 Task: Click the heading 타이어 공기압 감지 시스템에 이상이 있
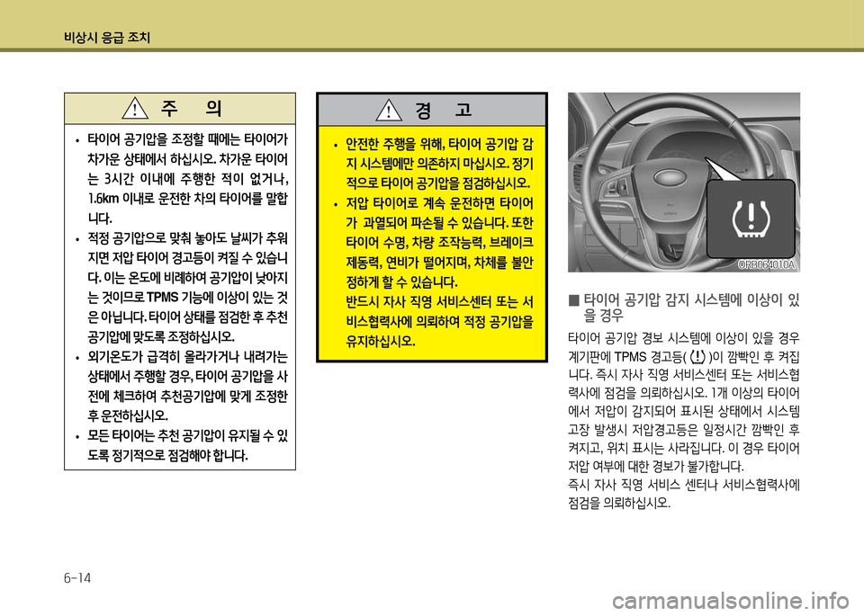tap(691, 300)
